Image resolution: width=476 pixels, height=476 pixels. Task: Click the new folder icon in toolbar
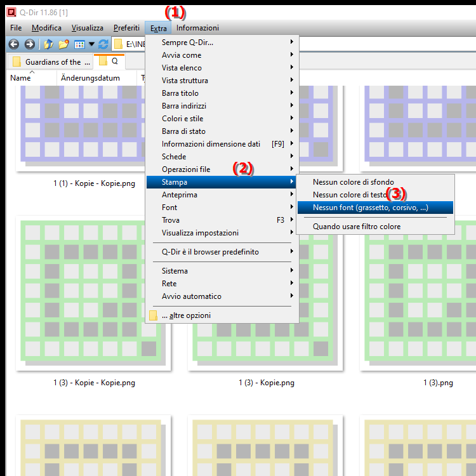63,44
